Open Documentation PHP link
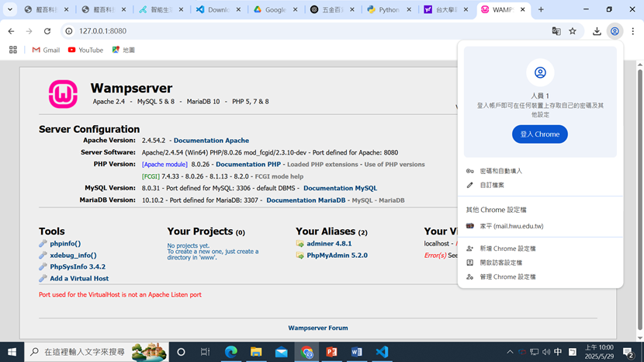The height and width of the screenshot is (362, 644). [x=248, y=164]
